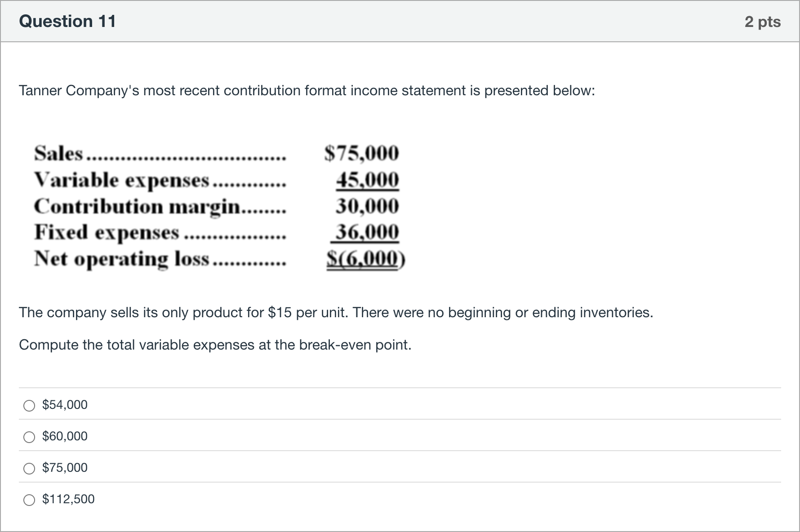The width and height of the screenshot is (800, 532).
Task: Click the 30,000 contribution margin figure
Action: [367, 206]
